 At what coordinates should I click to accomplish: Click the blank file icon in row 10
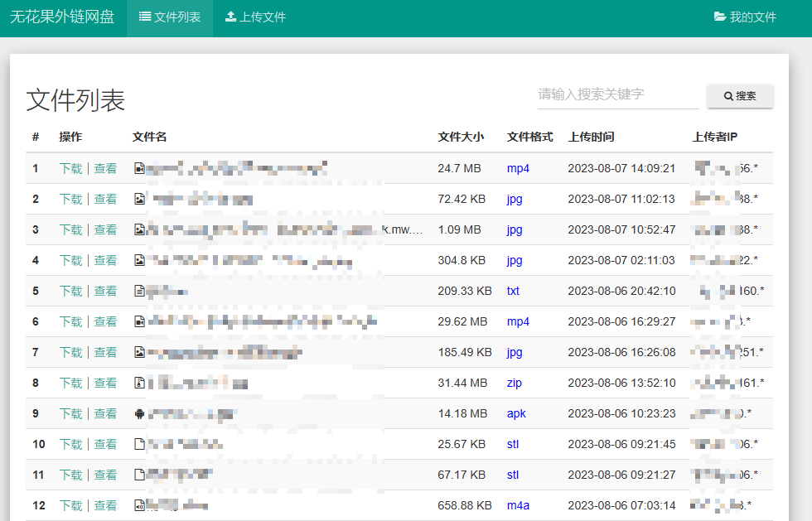tap(139, 444)
